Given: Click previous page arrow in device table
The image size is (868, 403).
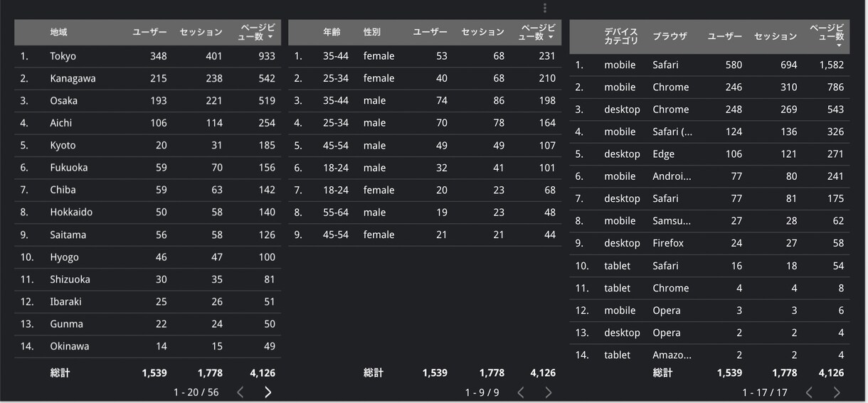Looking at the screenshot, I should pos(809,392).
